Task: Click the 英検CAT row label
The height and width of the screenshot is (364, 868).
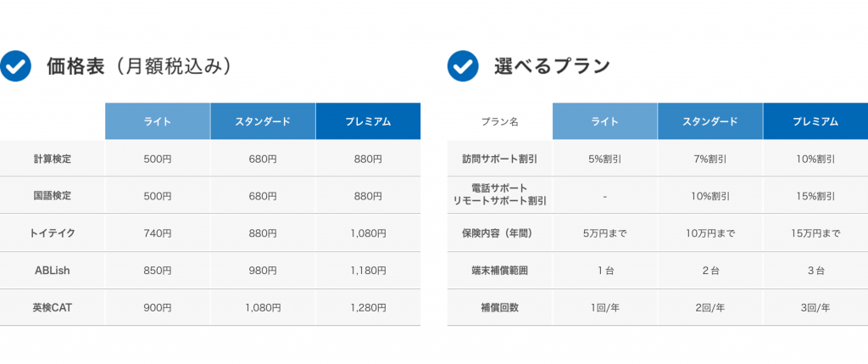Action: pyautogui.click(x=52, y=307)
